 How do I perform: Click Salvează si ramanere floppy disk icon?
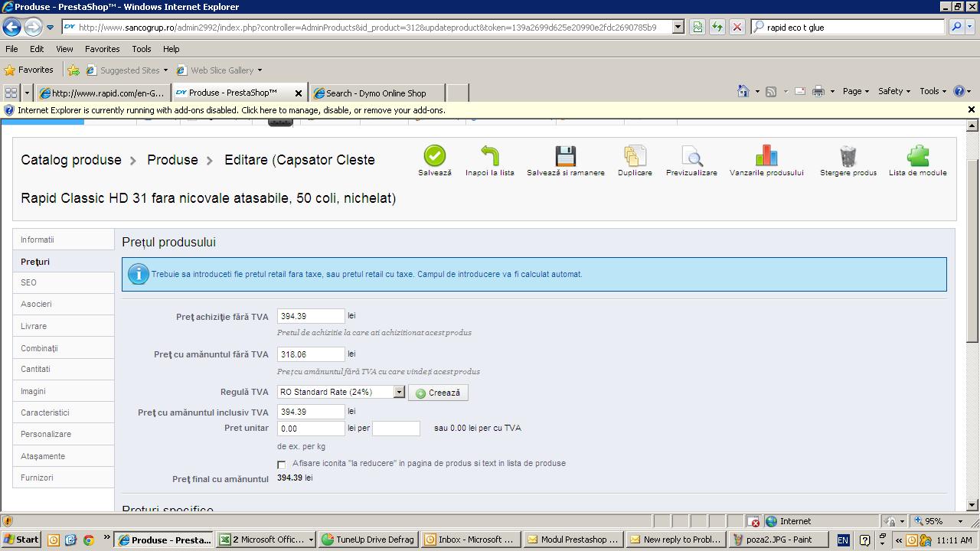[x=566, y=155]
